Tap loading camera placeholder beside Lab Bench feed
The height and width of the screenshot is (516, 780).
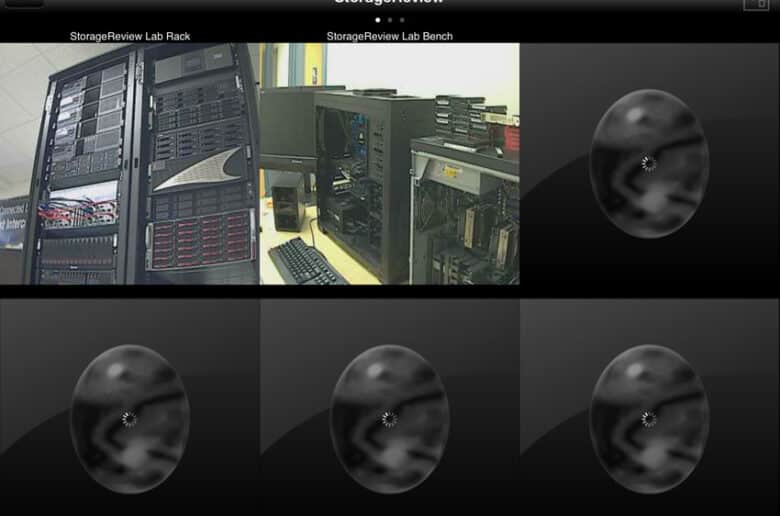pyautogui.click(x=650, y=164)
